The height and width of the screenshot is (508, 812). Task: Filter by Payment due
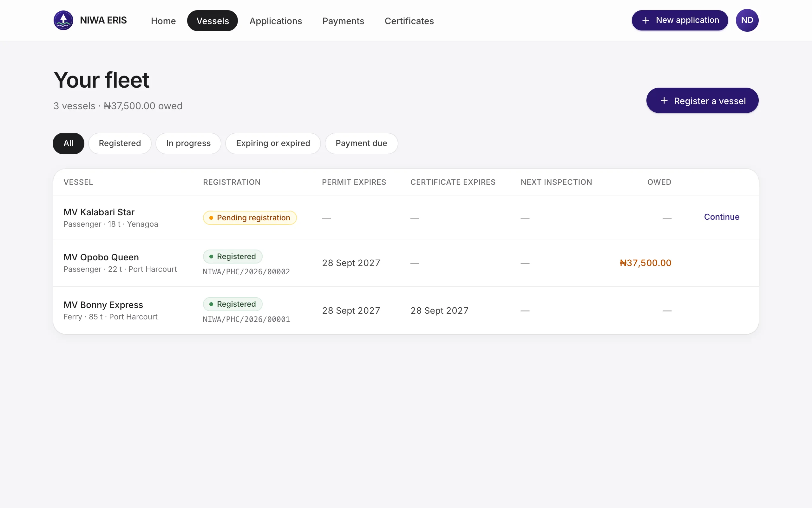coord(361,144)
